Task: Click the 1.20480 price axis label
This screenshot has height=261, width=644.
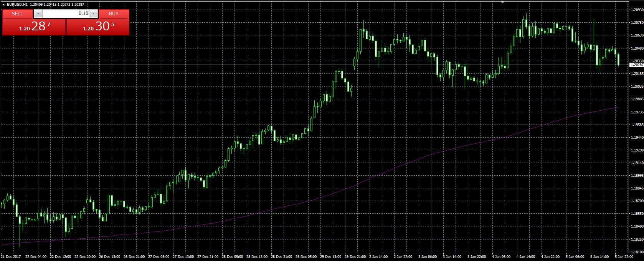Action: [x=637, y=48]
